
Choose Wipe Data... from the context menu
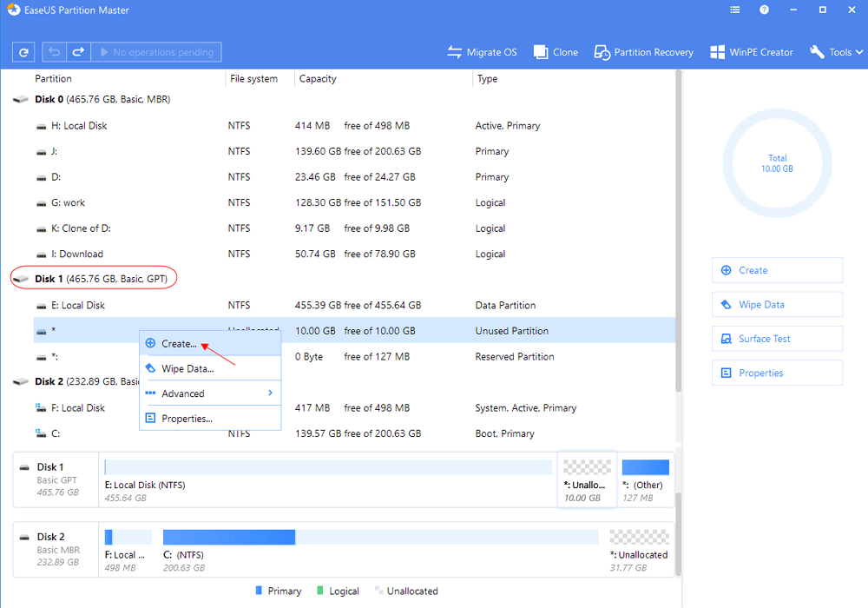pyautogui.click(x=210, y=368)
